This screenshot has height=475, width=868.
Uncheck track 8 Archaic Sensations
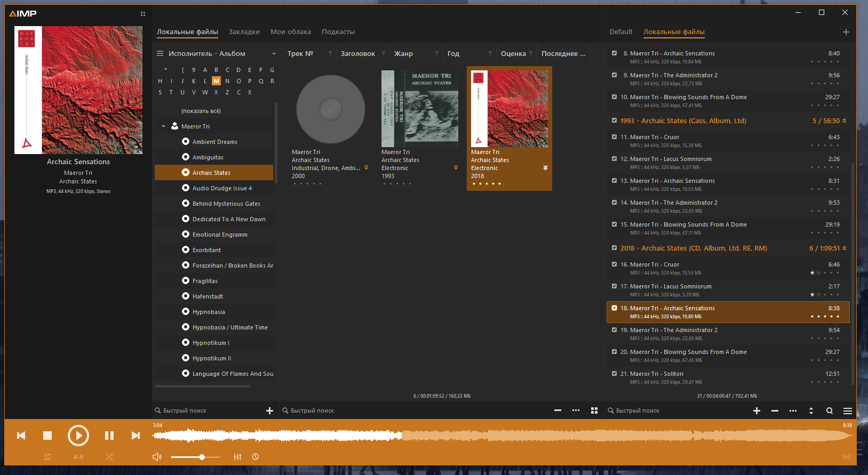pyautogui.click(x=615, y=53)
